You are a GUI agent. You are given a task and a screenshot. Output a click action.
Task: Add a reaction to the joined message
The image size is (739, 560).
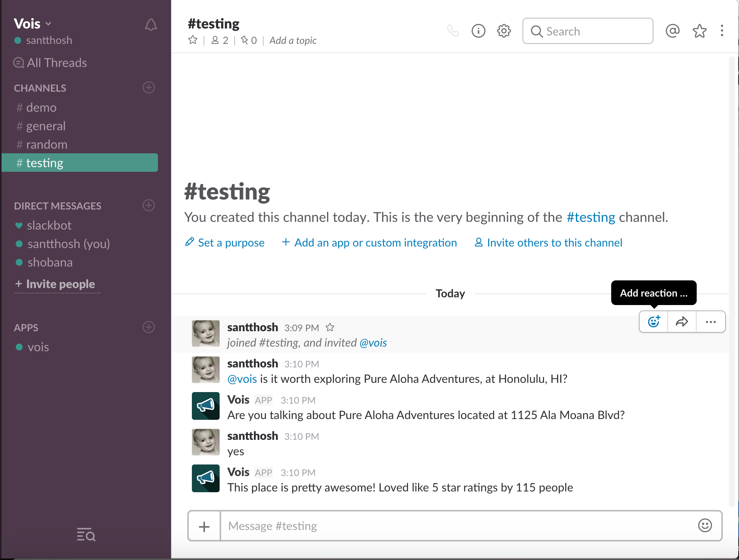point(654,322)
